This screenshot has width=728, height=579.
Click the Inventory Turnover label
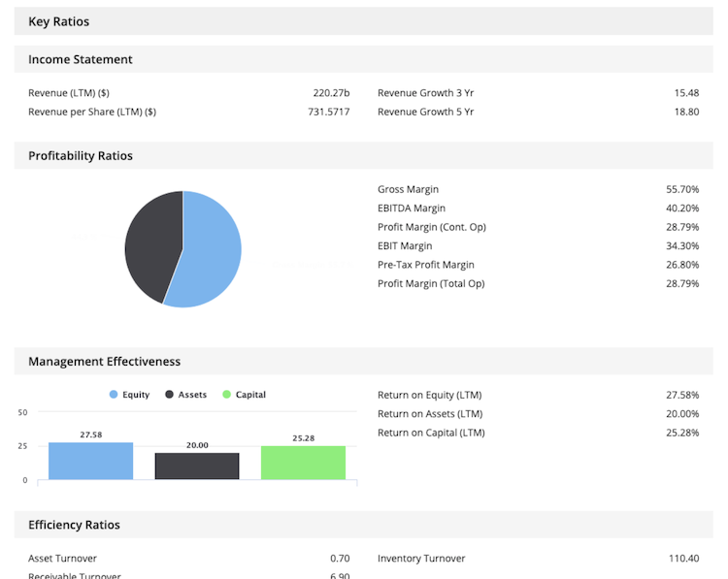[x=421, y=559]
